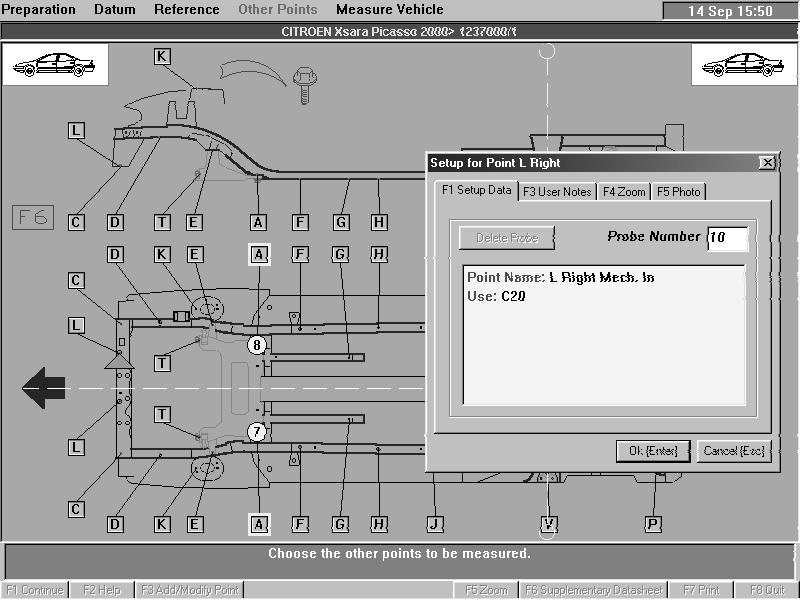Screen dimensions: 800x600
Task: Select point F in the side view row
Action: coord(300,222)
